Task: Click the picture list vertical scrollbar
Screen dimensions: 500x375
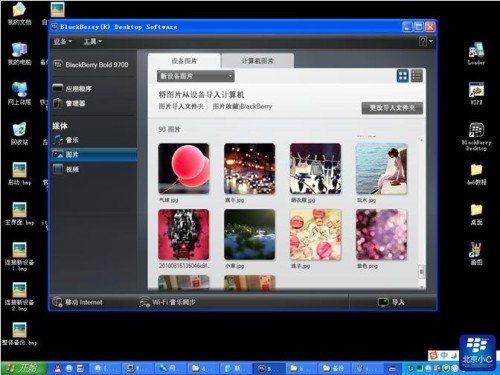Action: tap(421, 213)
